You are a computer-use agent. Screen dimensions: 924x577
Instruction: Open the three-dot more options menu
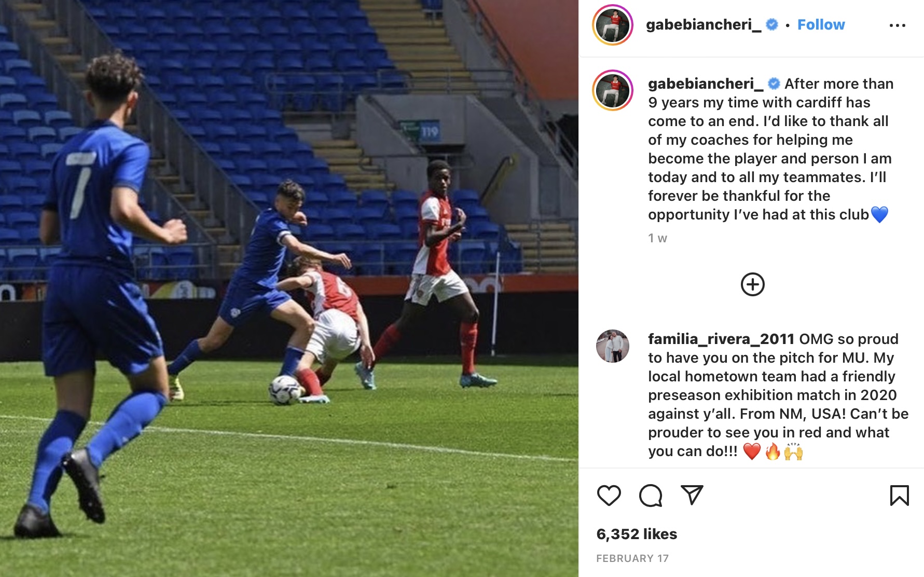[x=897, y=25]
